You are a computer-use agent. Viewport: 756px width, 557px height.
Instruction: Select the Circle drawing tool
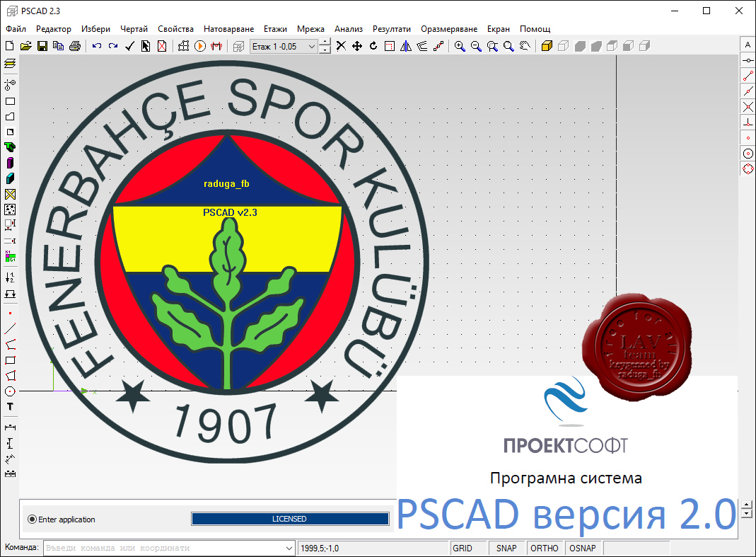[x=10, y=391]
